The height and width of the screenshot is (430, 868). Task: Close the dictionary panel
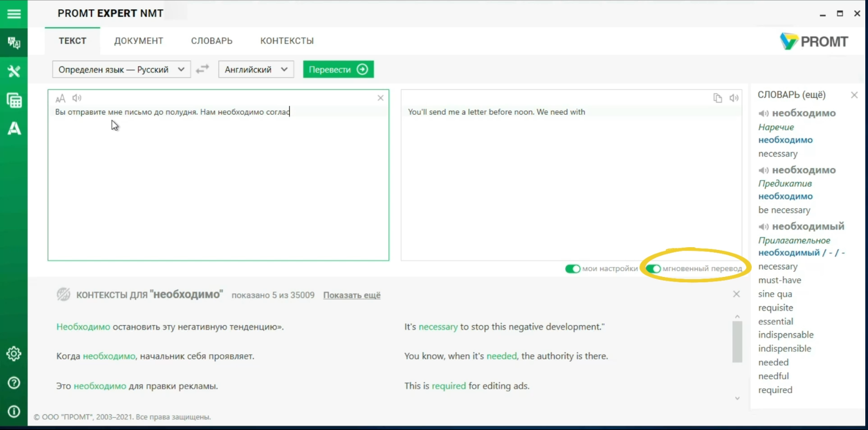tap(854, 95)
